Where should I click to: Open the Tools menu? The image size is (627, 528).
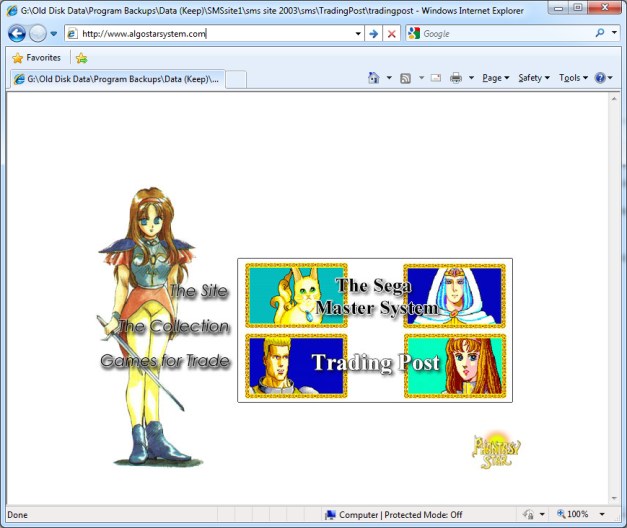pyautogui.click(x=573, y=78)
